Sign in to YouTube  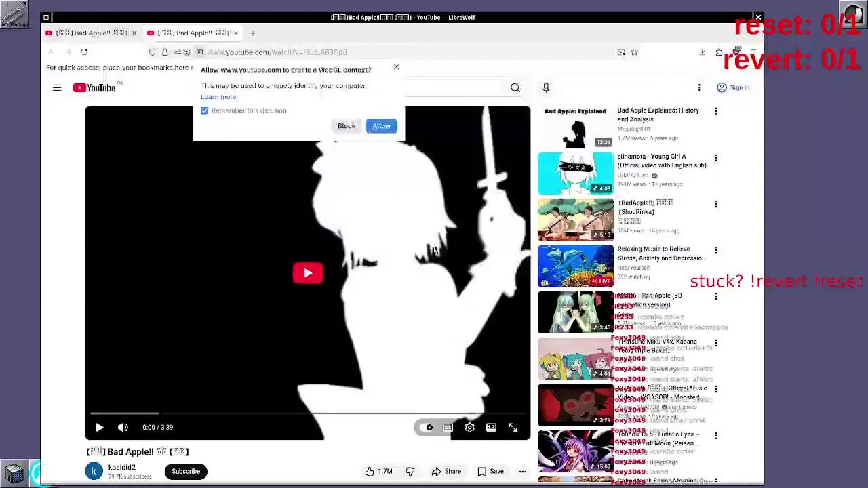click(733, 87)
